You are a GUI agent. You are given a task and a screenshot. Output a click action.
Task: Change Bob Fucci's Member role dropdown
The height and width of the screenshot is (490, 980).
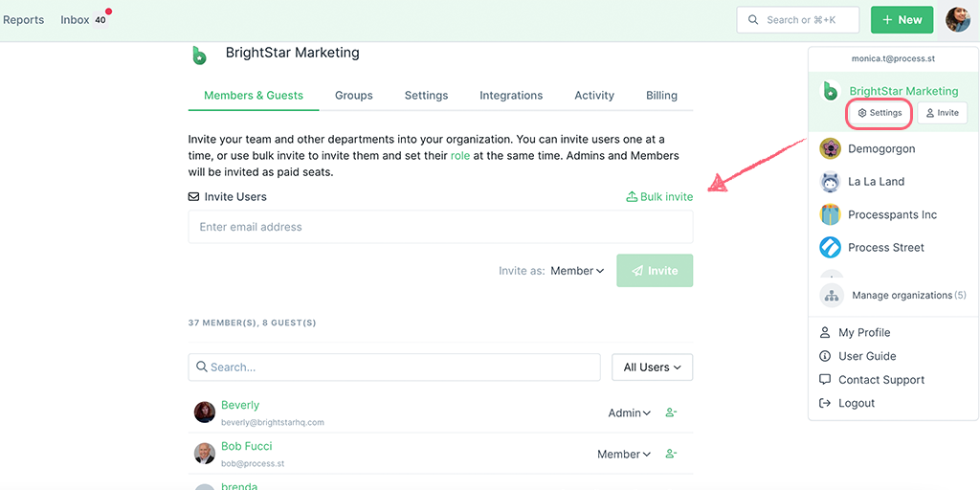click(x=624, y=455)
